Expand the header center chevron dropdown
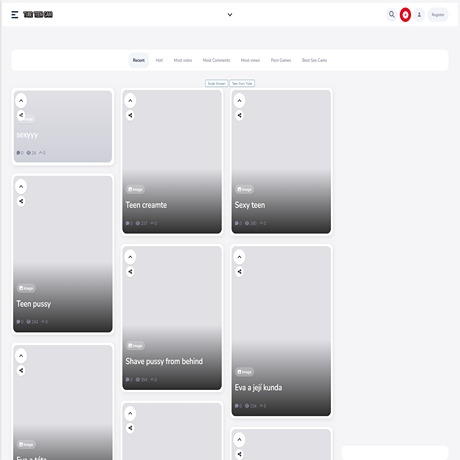Screen dimensions: 460x460 pos(230,15)
